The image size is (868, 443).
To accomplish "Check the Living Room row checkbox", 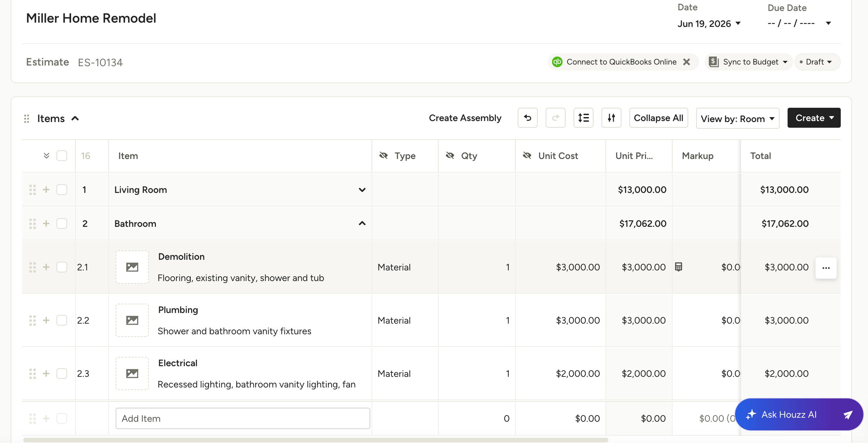I will [x=62, y=190].
